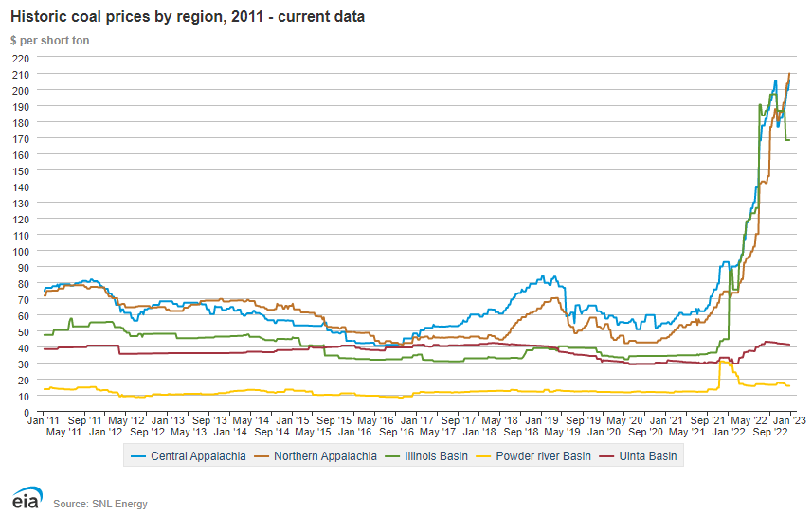Viewport: 812px width, 515px height.
Task: Click the green Illinois Basin legend line marker
Action: point(388,455)
